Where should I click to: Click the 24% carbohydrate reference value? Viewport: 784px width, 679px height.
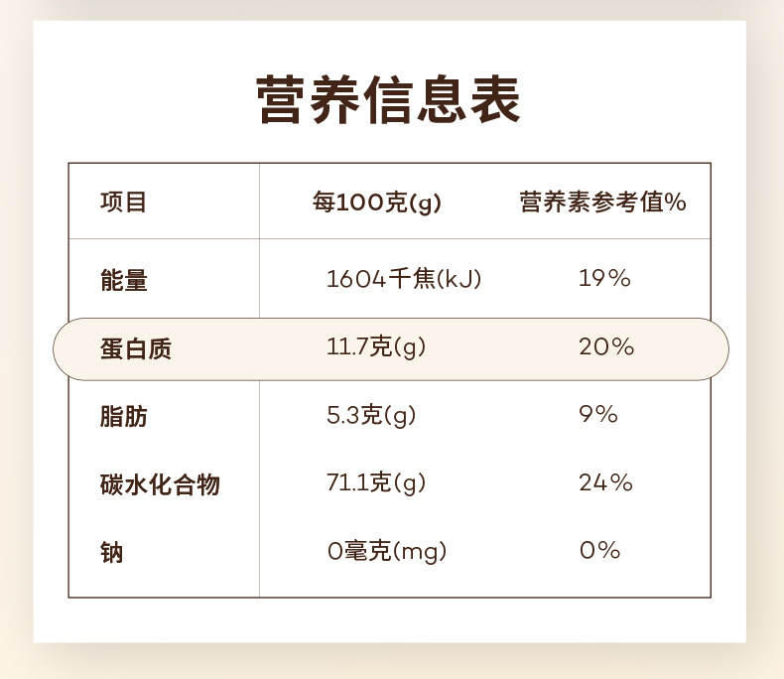tap(606, 483)
